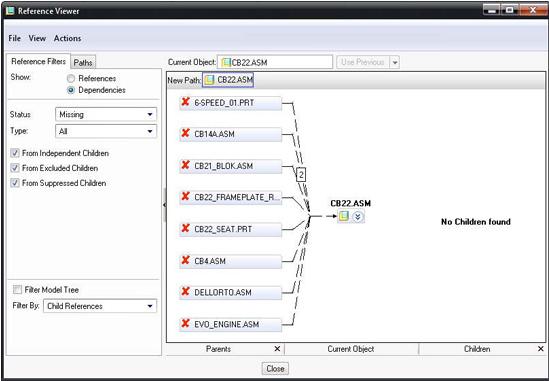This screenshot has width=549, height=381.
Task: Click the red X icon beside CB22_FRAMEPLATE_R
Action: click(x=185, y=196)
